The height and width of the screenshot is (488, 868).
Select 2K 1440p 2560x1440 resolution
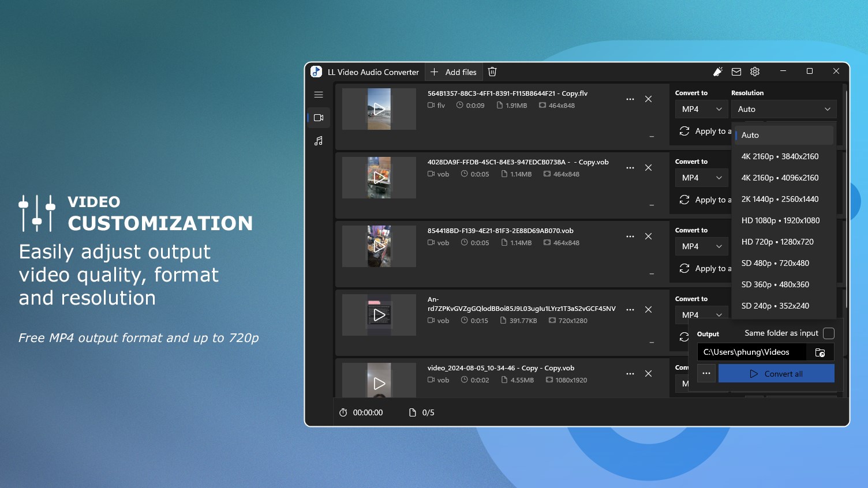coord(784,199)
